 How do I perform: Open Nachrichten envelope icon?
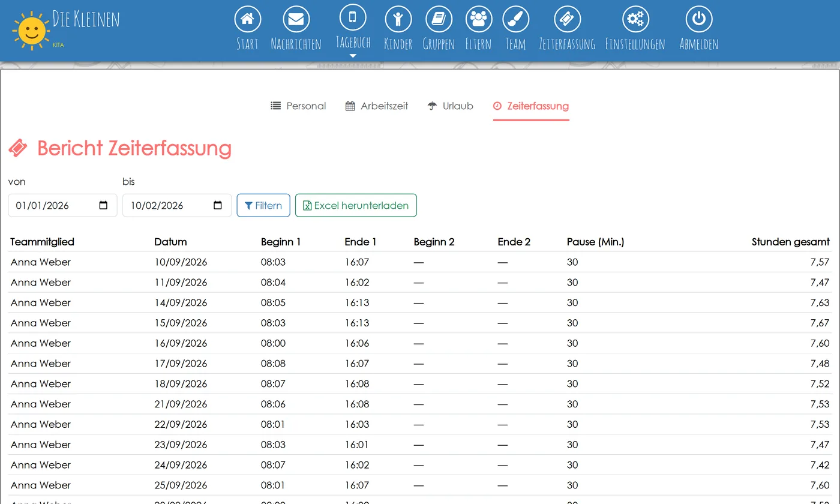296,19
